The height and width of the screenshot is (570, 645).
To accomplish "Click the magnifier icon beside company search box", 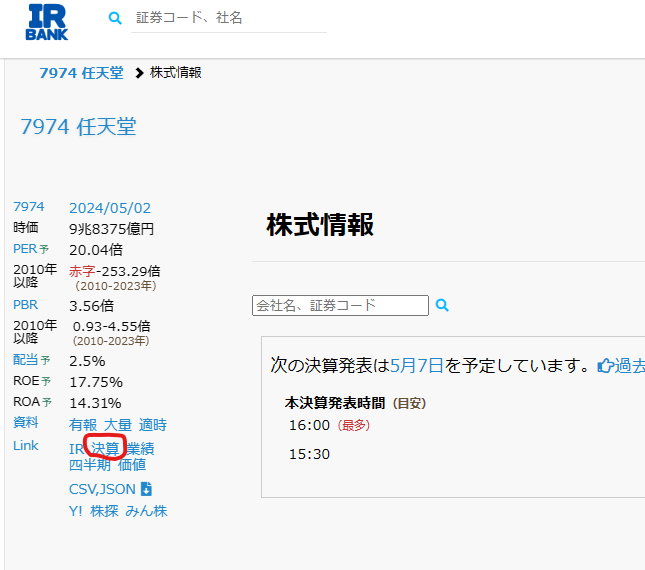I will [442, 305].
